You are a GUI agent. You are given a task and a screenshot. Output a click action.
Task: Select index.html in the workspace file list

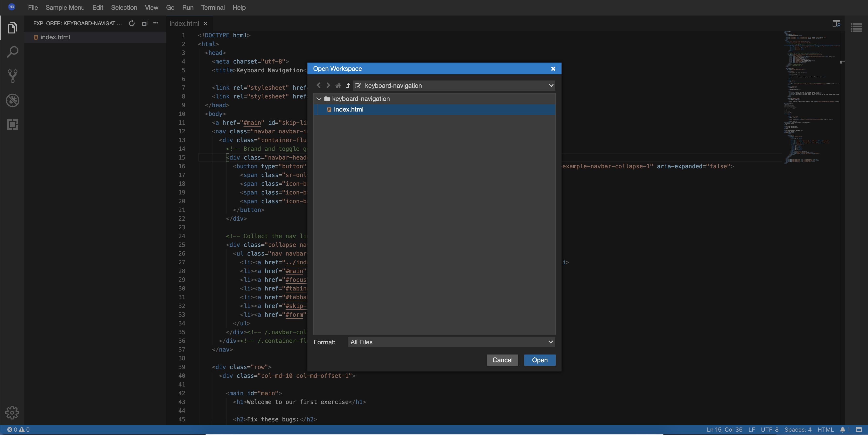click(349, 109)
